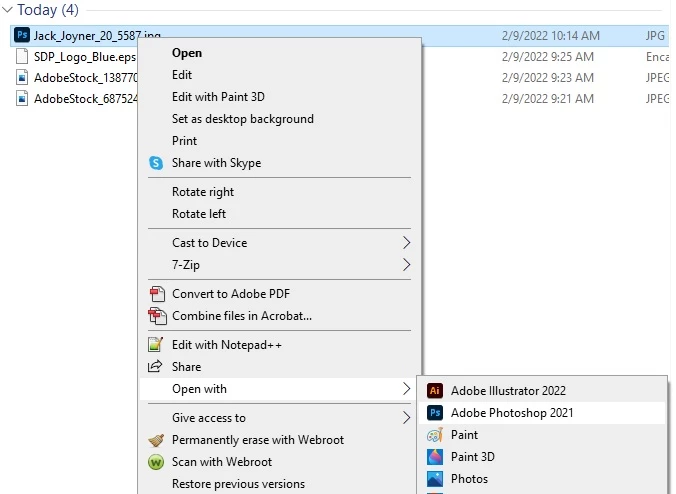Select Convert to Adobe PDF
The width and height of the screenshot is (676, 494).
pyautogui.click(x=280, y=294)
